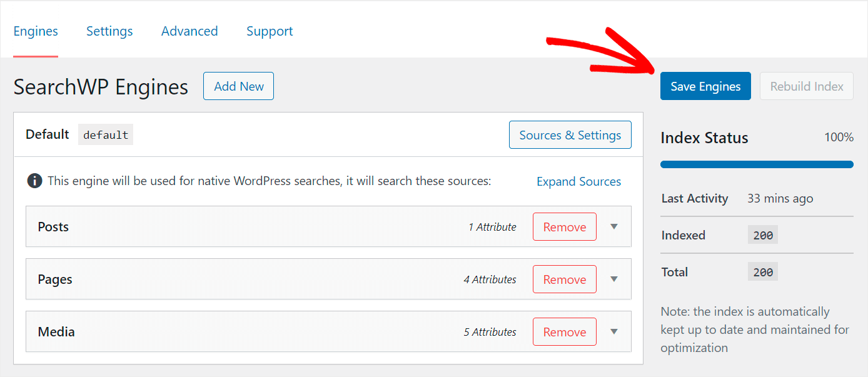
Task: Open the Support tab
Action: point(270,31)
